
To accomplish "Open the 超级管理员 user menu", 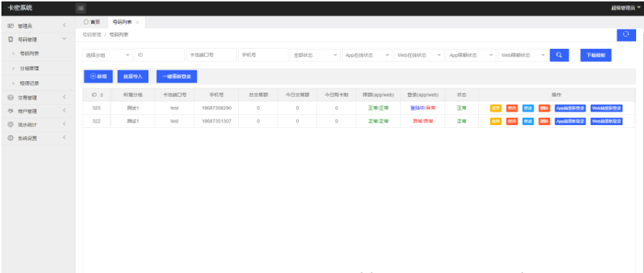I will pyautogui.click(x=625, y=8).
